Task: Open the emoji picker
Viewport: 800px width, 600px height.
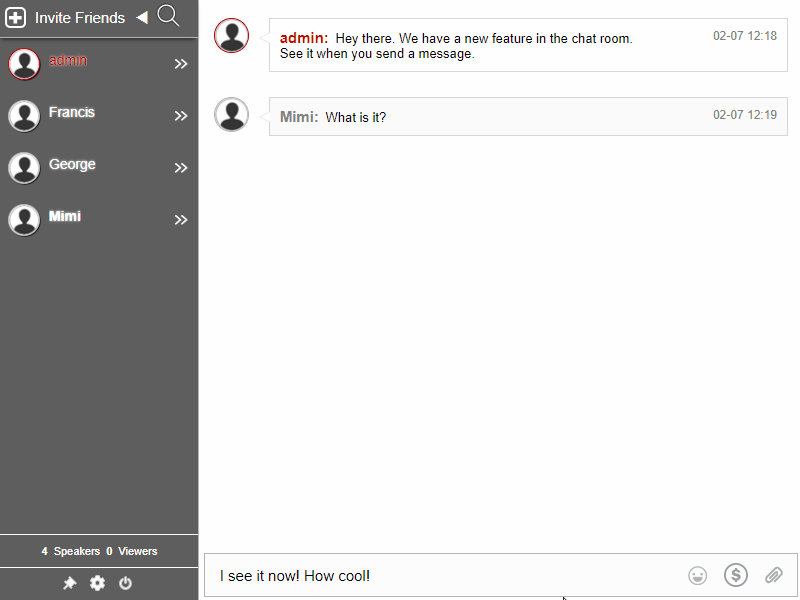Action: [x=697, y=575]
